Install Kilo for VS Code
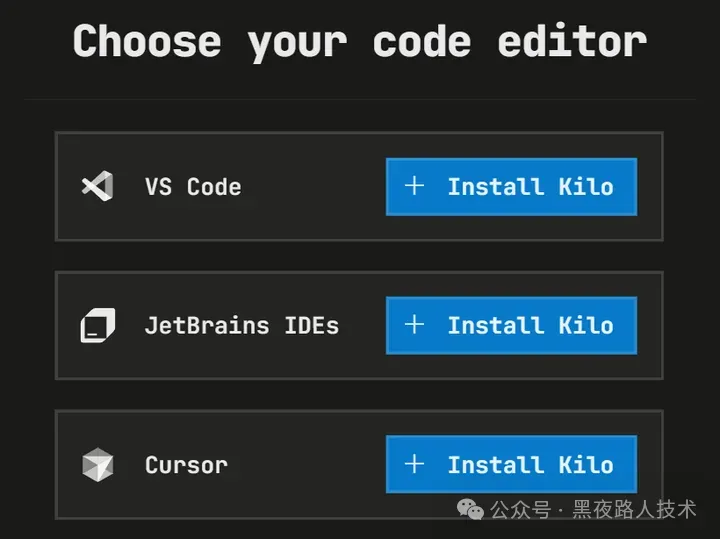720x539 pixels. pyautogui.click(x=511, y=187)
